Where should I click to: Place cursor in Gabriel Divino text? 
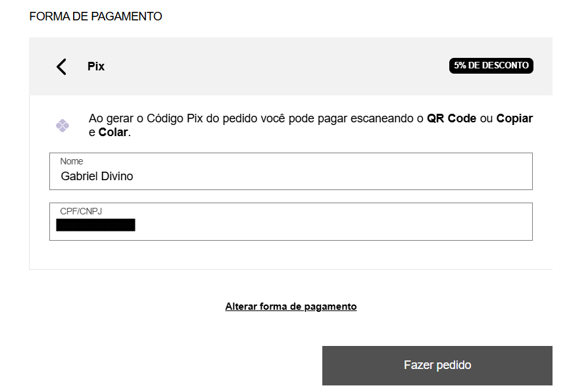97,176
